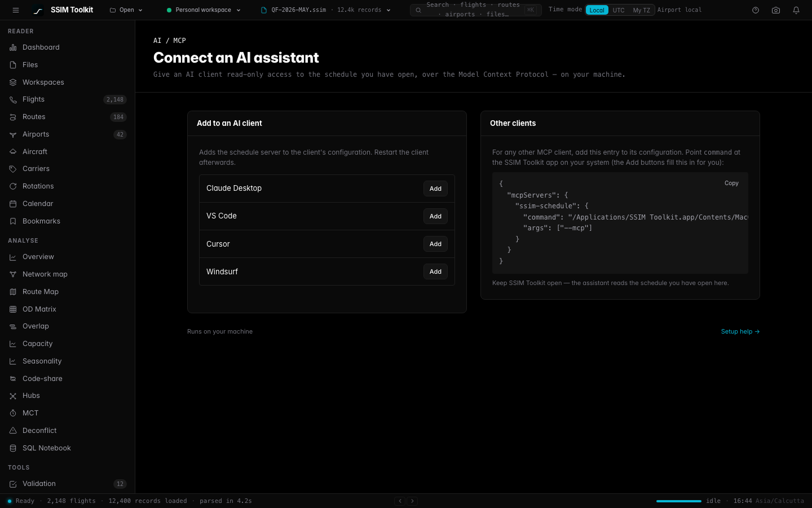Click the SQL Notebook database icon
This screenshot has width=812, height=508.
point(13,448)
